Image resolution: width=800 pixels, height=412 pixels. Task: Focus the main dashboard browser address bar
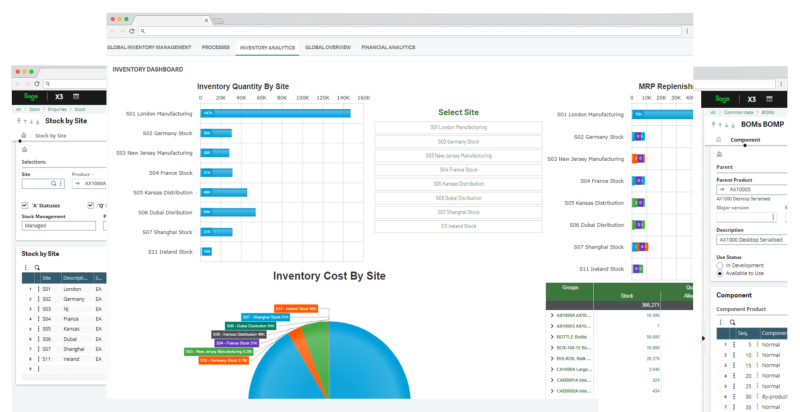coord(410,31)
